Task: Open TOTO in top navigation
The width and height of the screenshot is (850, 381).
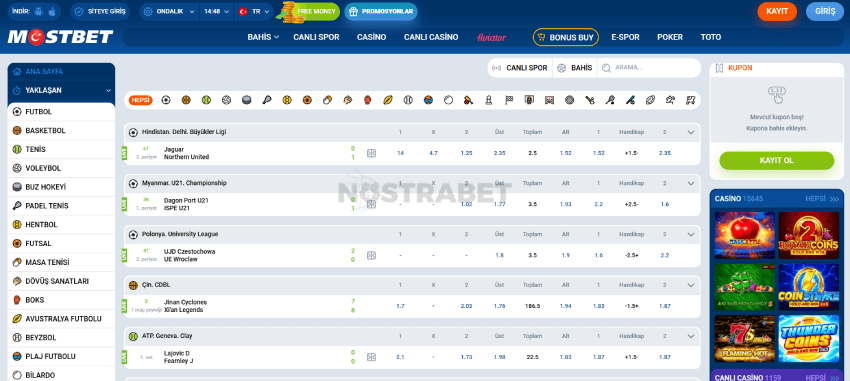Action: 711,37
